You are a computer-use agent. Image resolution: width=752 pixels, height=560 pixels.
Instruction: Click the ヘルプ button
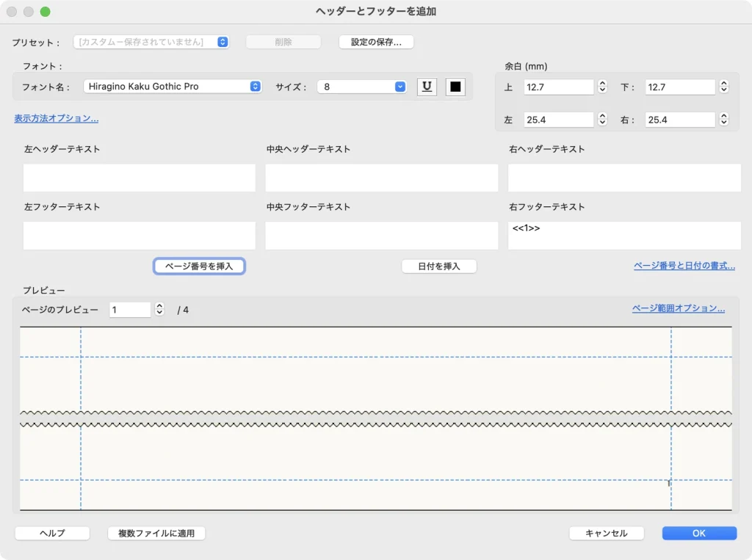coord(52,533)
